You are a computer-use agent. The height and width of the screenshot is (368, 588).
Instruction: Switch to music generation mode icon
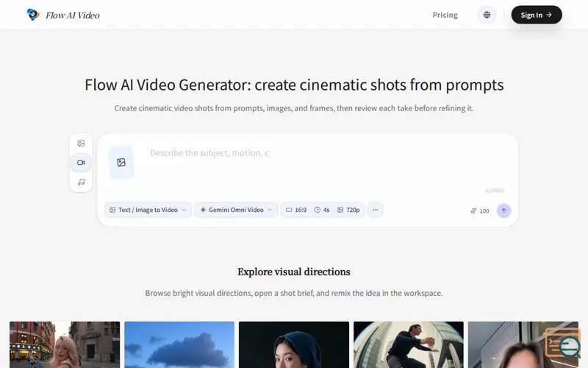[81, 182]
